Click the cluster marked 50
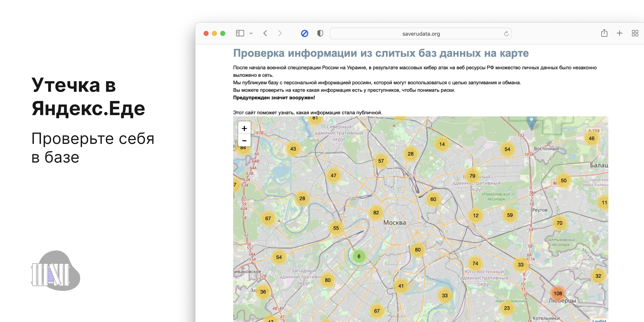The width and height of the screenshot is (644, 322). click(563, 180)
